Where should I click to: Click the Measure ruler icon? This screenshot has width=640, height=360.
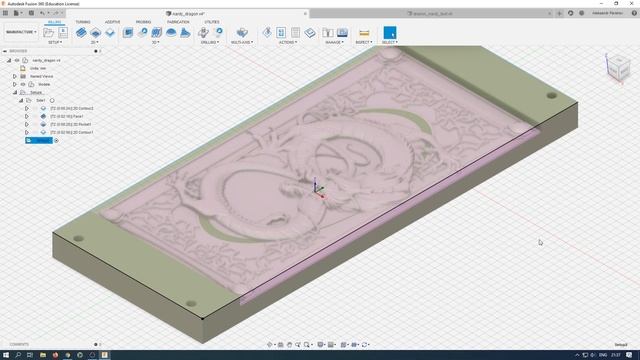364,33
